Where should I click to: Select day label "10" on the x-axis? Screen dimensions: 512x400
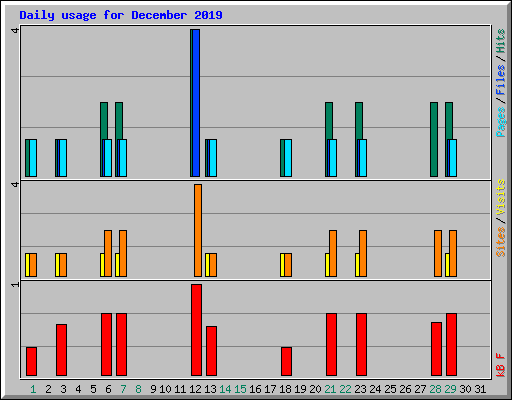pos(165,389)
